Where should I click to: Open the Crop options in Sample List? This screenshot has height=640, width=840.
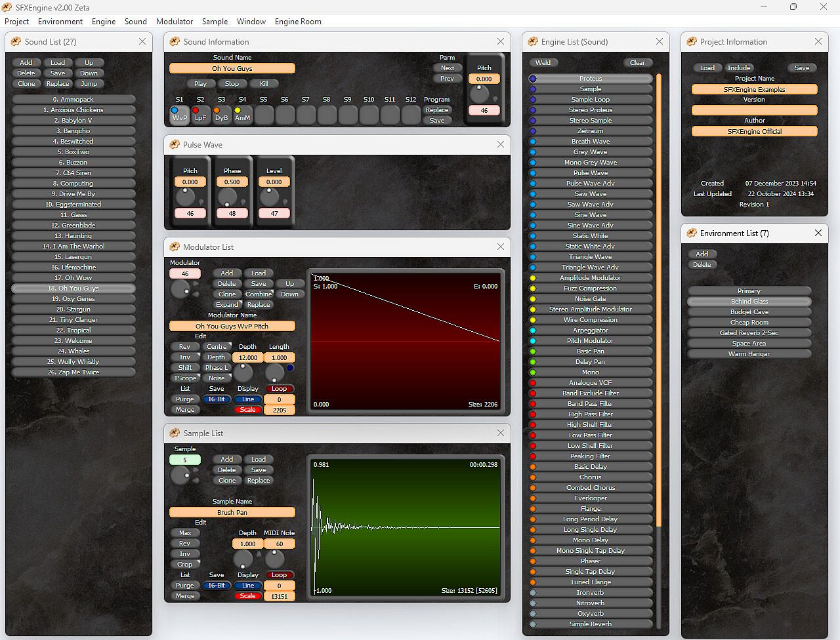pos(184,565)
